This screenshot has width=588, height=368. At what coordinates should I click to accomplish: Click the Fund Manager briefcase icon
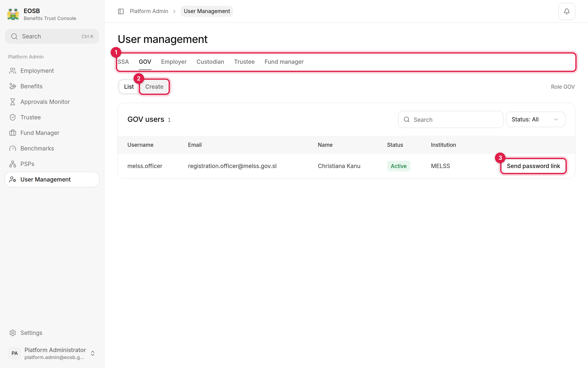(13, 133)
